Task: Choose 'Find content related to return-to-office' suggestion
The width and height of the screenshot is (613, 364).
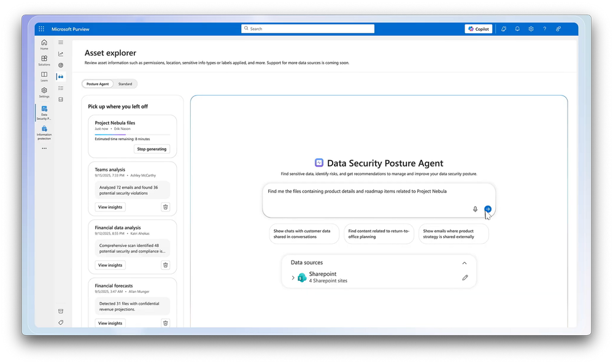Action: (379, 234)
